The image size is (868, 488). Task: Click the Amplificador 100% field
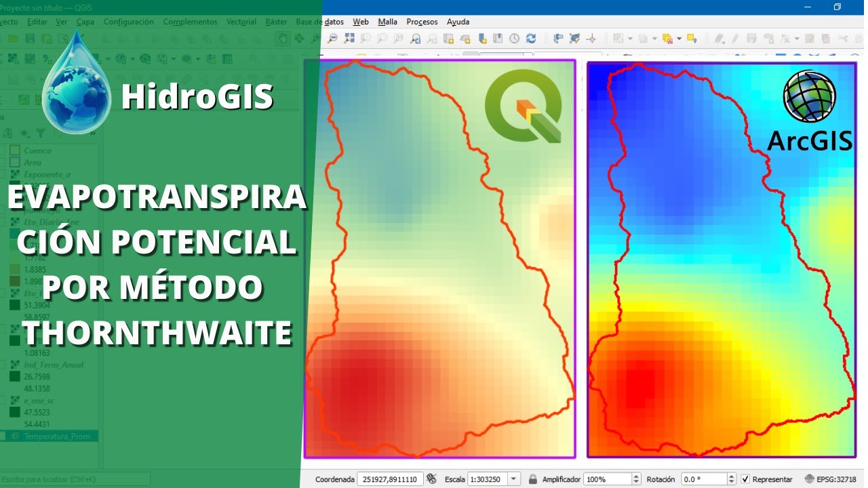tap(608, 479)
